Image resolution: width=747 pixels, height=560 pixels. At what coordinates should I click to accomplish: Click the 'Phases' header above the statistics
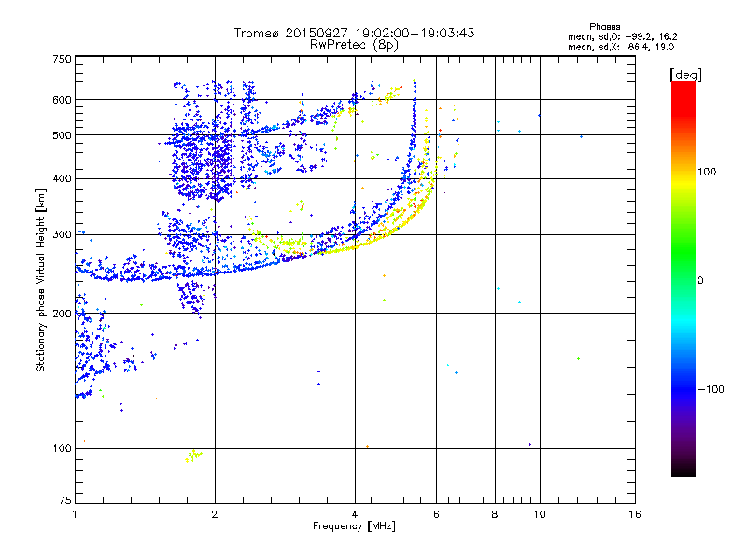[604, 27]
